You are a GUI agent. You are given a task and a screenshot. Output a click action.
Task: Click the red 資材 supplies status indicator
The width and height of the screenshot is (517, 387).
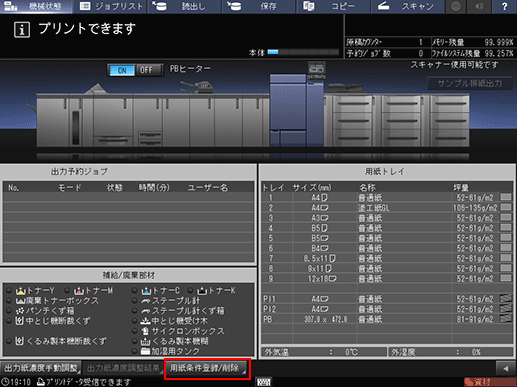tap(489, 382)
